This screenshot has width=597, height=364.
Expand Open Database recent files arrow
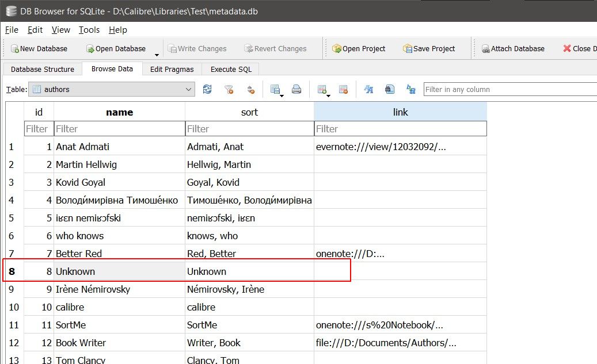pos(157,55)
